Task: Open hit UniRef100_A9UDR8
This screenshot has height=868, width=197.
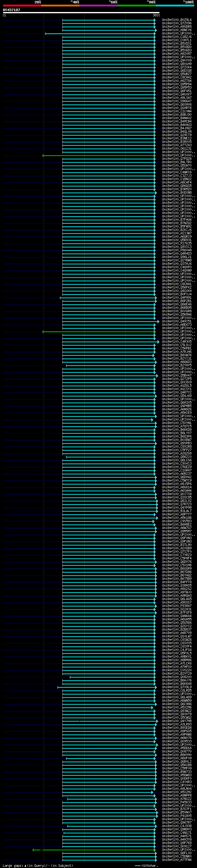Action: tap(176, 26)
